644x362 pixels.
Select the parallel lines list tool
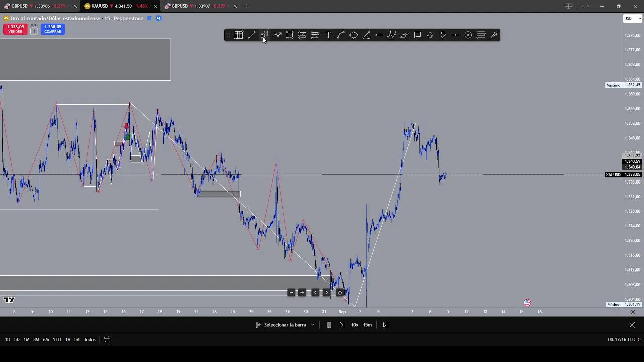click(481, 35)
